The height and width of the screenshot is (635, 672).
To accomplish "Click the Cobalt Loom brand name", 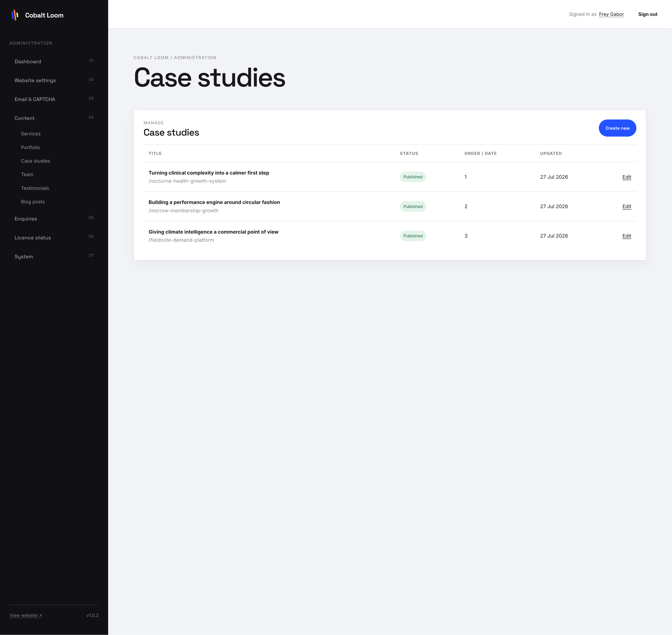I will (x=44, y=15).
